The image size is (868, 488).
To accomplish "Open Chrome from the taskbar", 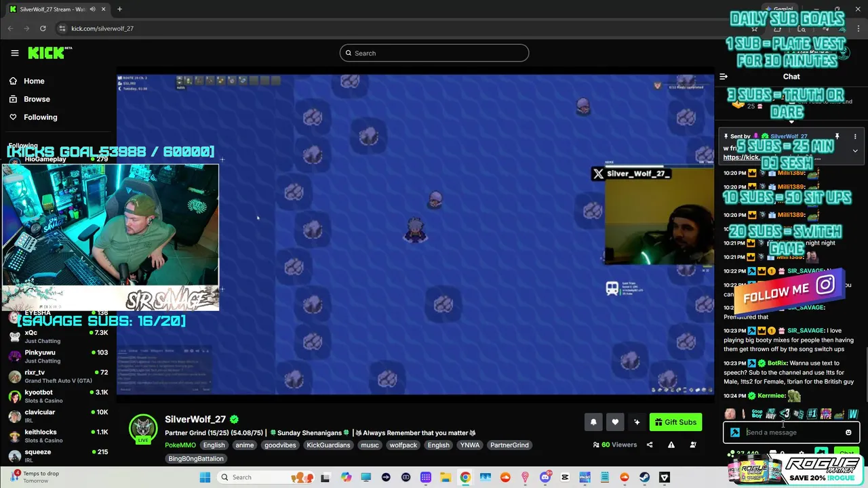I will 465,477.
